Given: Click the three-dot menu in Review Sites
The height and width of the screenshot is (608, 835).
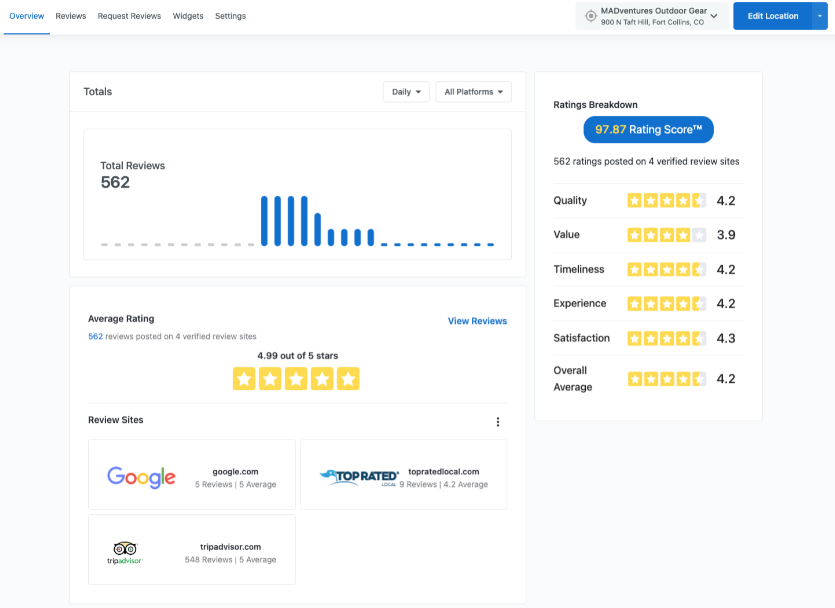Looking at the screenshot, I should tap(498, 422).
